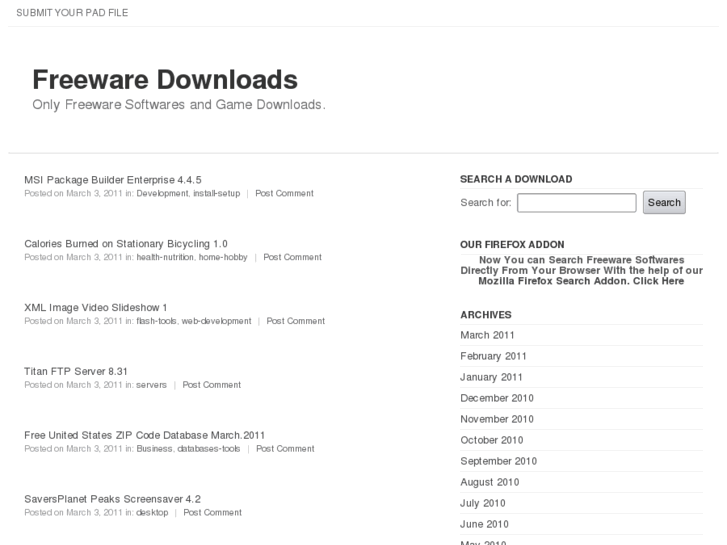
Task: Open August 2010 archive
Action: tap(490, 482)
